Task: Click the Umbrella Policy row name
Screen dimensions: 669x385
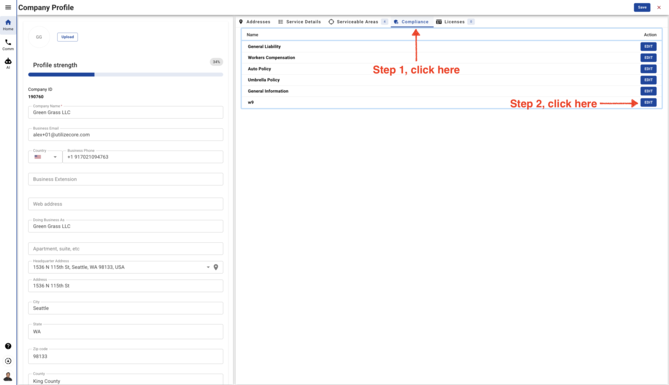Action: 264,80
